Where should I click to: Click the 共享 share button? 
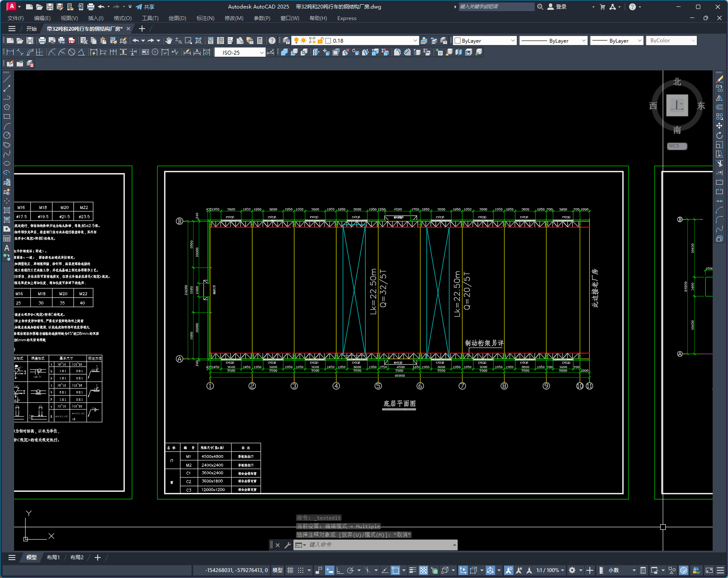pos(145,7)
